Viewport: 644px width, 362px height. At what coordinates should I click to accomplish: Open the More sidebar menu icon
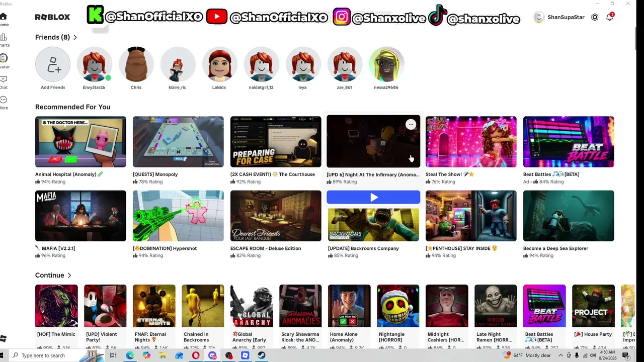click(3, 100)
